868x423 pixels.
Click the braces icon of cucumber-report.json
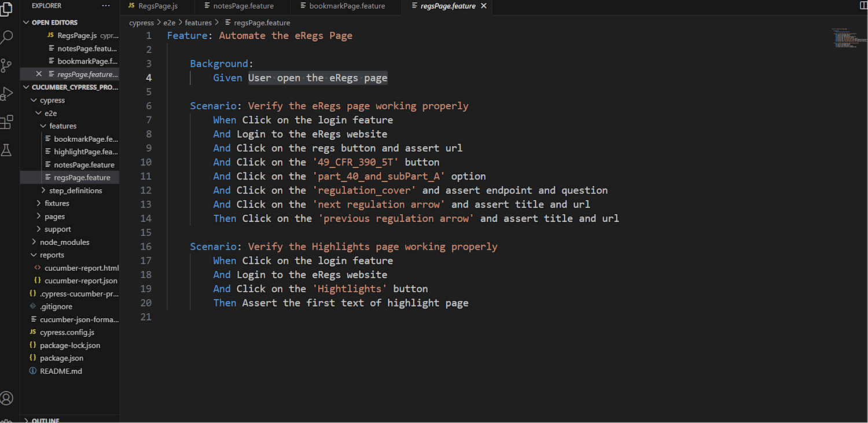tap(38, 281)
